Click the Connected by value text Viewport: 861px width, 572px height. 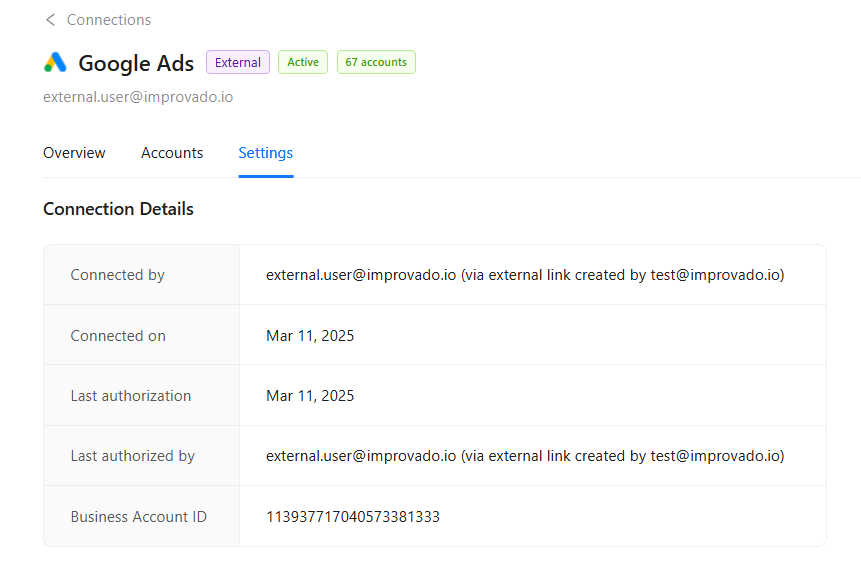[x=524, y=275]
